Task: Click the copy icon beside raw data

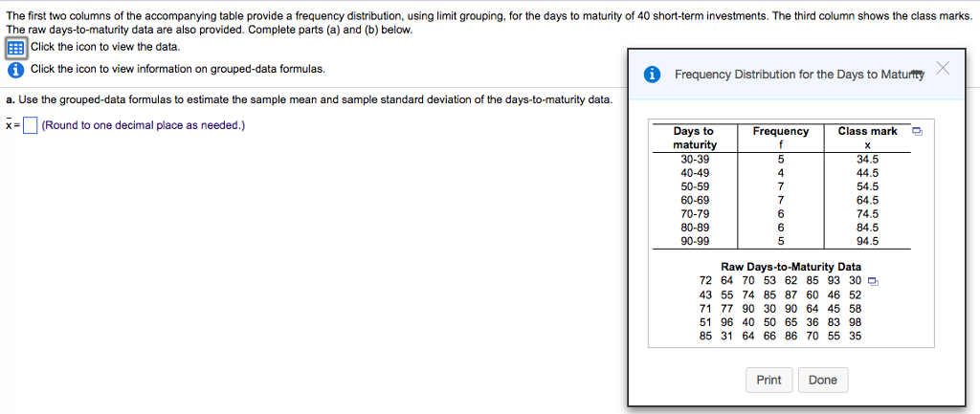Action: [x=873, y=281]
